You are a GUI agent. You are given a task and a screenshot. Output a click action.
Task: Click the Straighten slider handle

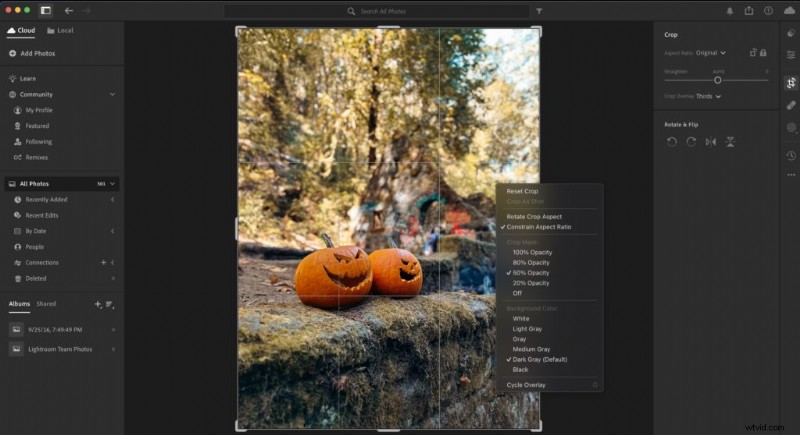pyautogui.click(x=717, y=80)
